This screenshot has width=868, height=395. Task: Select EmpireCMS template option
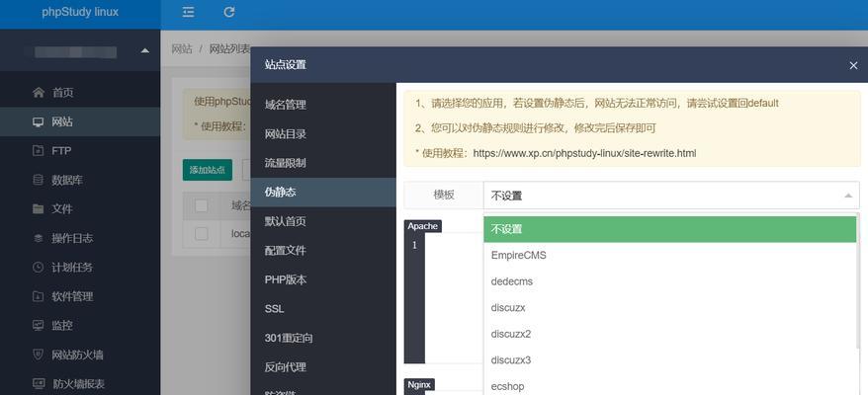[x=670, y=256]
